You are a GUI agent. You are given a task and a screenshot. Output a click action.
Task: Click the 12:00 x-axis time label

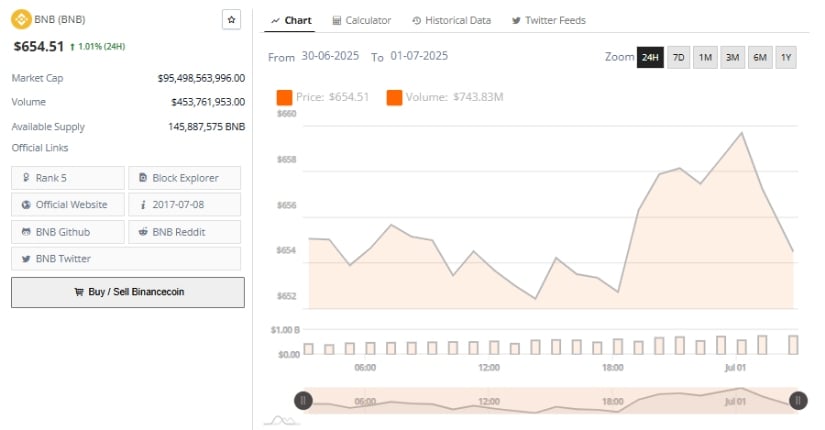(x=489, y=367)
